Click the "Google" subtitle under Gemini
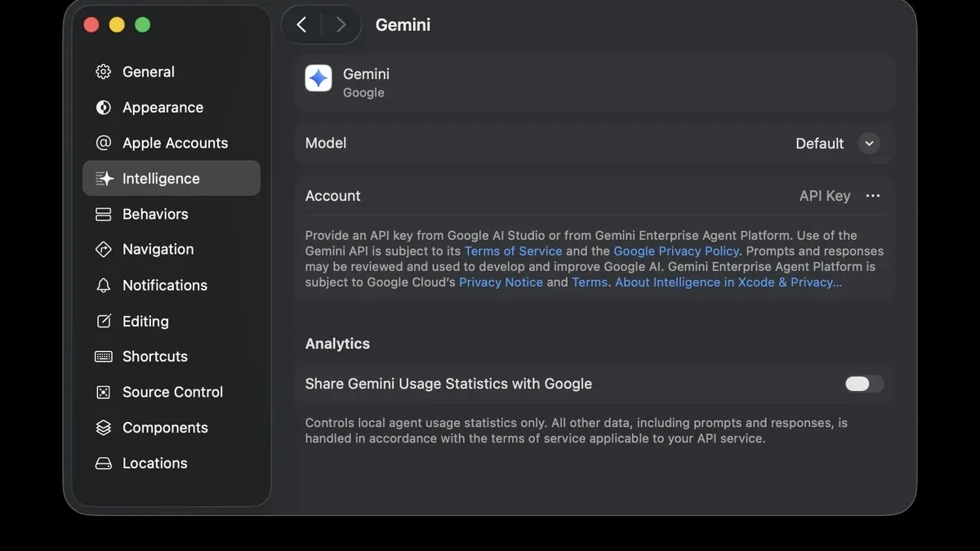The height and width of the screenshot is (551, 980). (x=363, y=93)
